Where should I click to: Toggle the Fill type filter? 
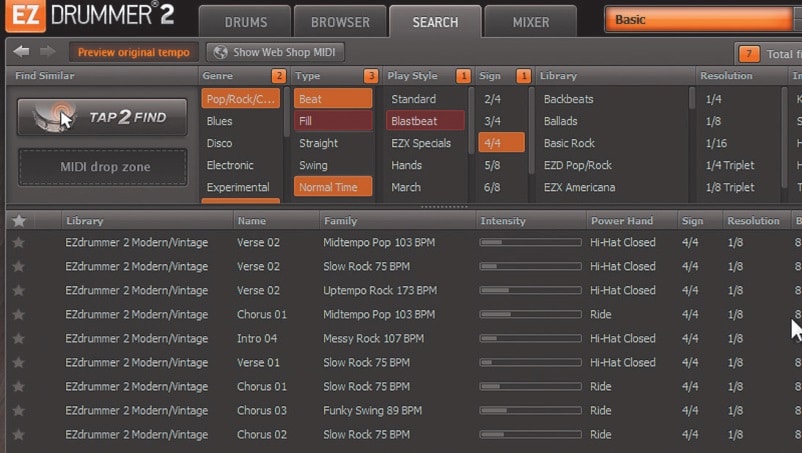tap(333, 121)
